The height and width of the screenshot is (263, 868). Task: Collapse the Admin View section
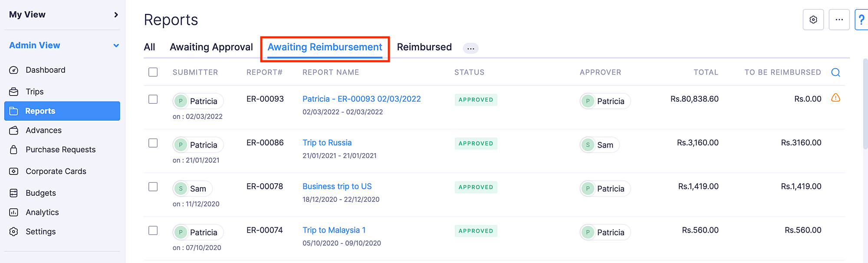(115, 45)
